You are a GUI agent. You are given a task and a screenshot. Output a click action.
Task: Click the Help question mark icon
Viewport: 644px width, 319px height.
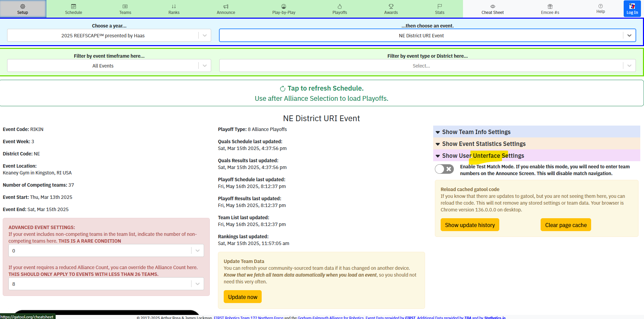pos(601,6)
